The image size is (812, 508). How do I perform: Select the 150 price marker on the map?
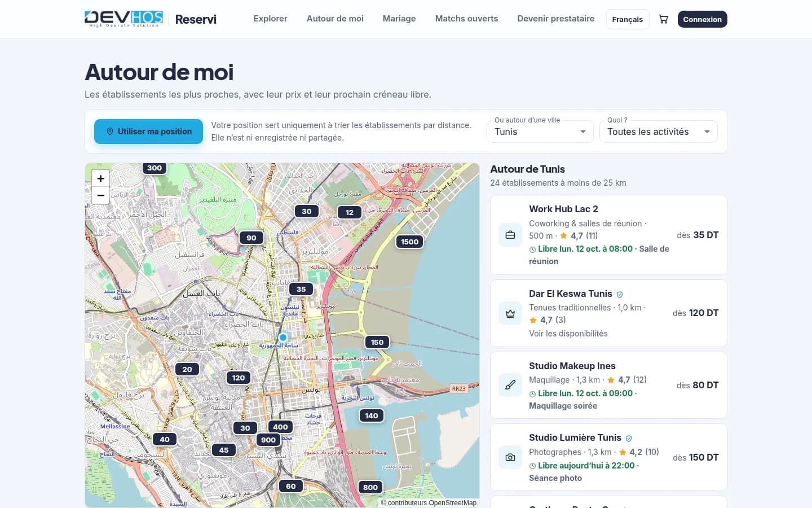(x=377, y=342)
